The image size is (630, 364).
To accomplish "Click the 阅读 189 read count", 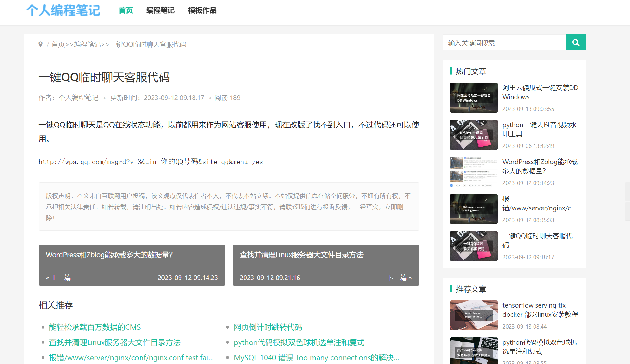I will [227, 98].
